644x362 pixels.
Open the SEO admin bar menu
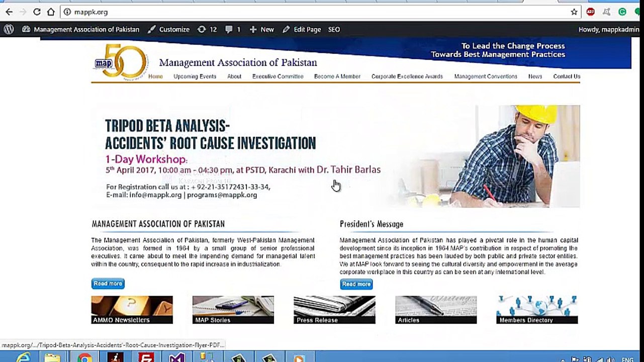pyautogui.click(x=334, y=29)
